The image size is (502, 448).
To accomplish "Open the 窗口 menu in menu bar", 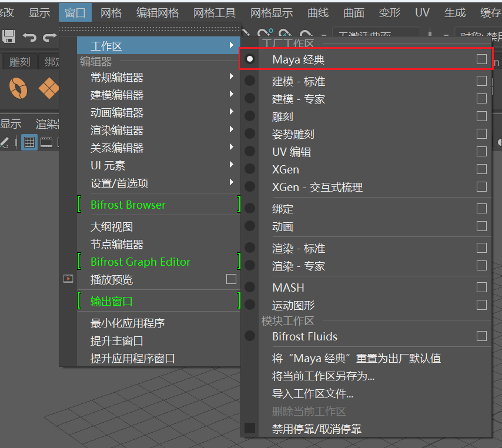I will [75, 12].
